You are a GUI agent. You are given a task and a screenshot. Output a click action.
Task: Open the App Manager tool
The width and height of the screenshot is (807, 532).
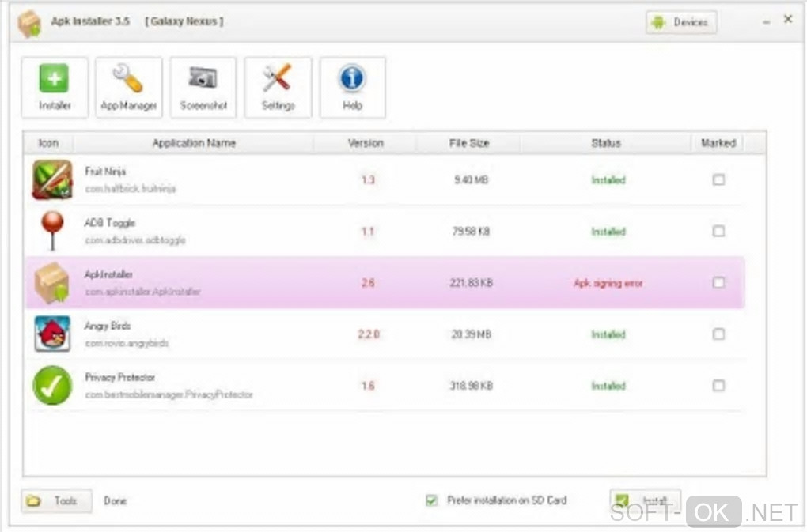pyautogui.click(x=129, y=88)
